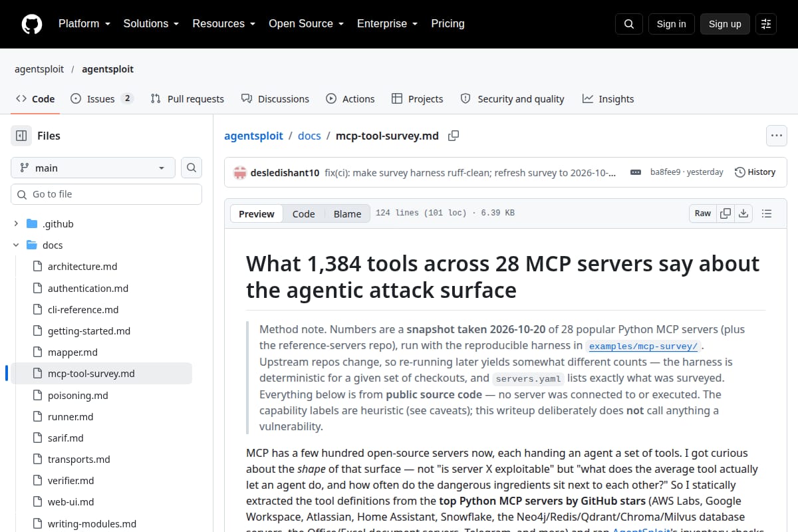Screen dimensions: 798x532
Task: Open docs breadcrumb link
Action: click(x=309, y=136)
